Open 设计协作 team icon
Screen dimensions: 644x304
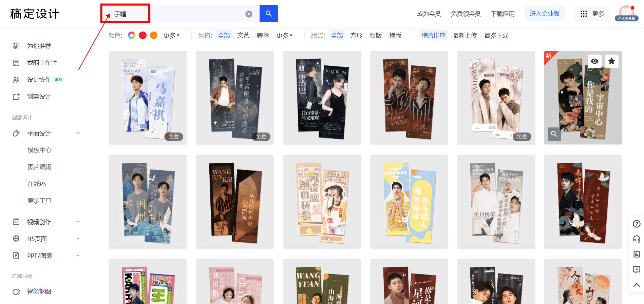tap(16, 80)
